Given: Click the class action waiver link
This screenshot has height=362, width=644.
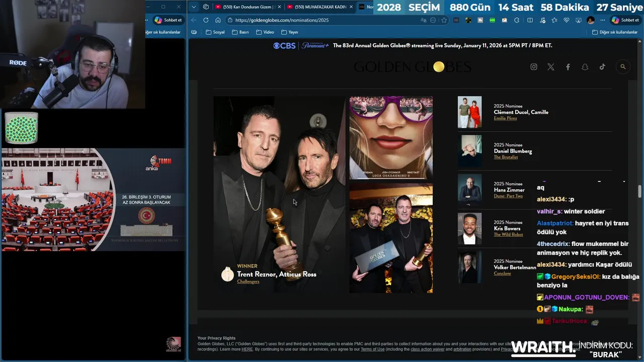Looking at the screenshot, I should point(427,349).
